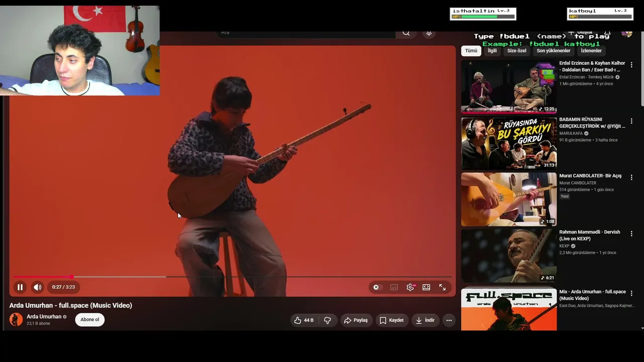The image size is (644, 362).
Task: Save the video with the Kaydet button
Action: pos(391,320)
